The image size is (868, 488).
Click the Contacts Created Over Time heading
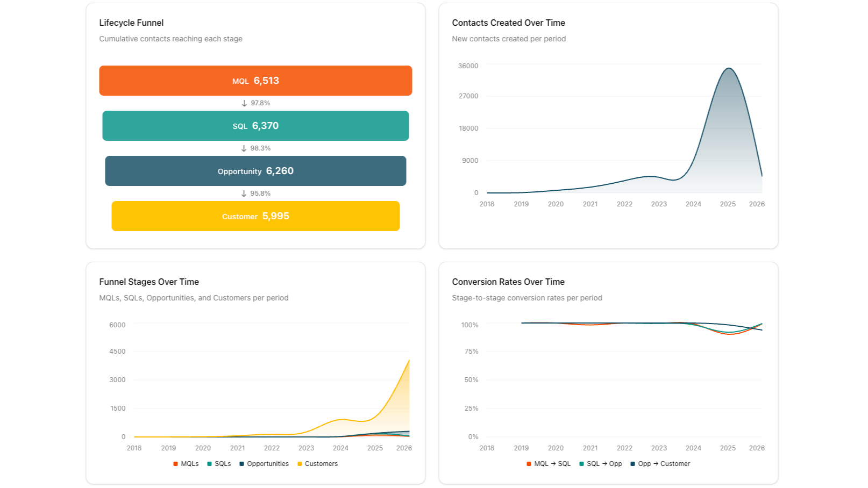click(508, 23)
